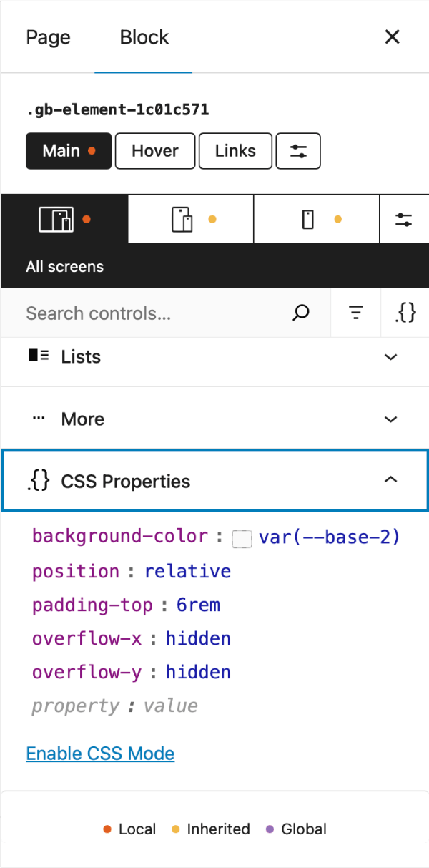429x868 pixels.
Task: Click the More ellipsis icon
Action: (39, 417)
